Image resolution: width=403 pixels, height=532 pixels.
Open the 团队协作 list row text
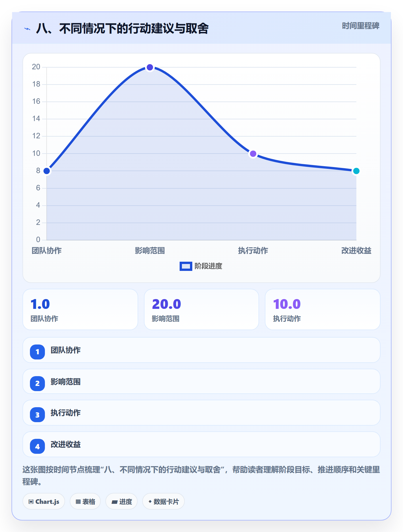pyautogui.click(x=66, y=350)
